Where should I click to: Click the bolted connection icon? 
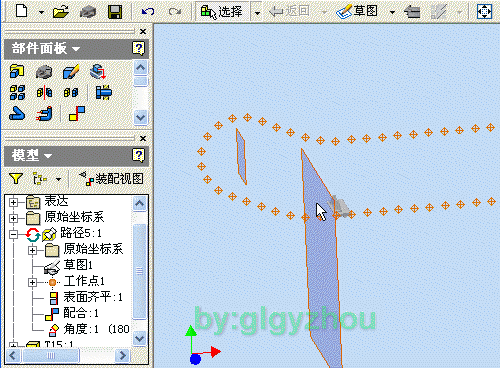pyautogui.click(x=104, y=92)
